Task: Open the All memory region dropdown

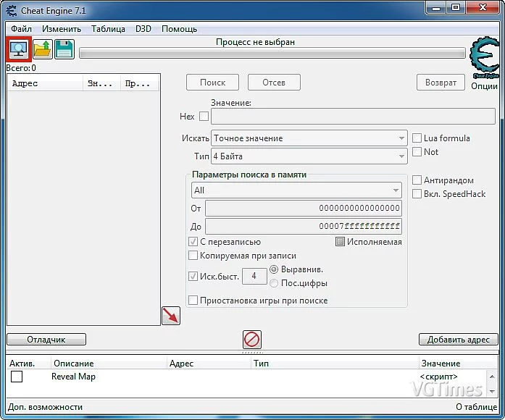Action: tap(296, 190)
